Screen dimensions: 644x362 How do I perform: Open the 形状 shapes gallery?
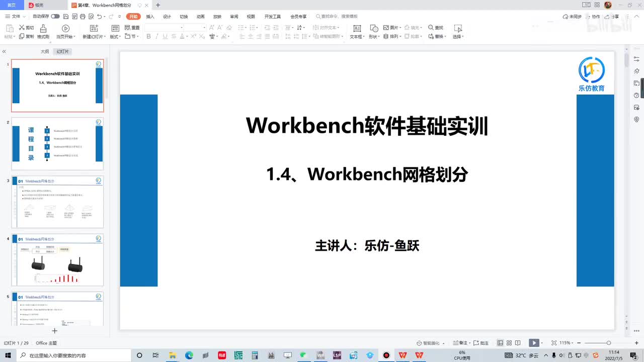[374, 32]
